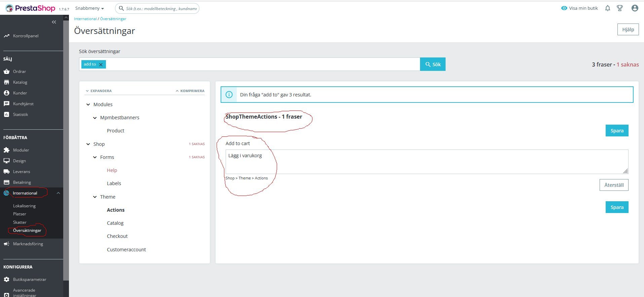This screenshot has height=297, width=644.
Task: Remove the 'add to' search tag
Action: pyautogui.click(x=101, y=65)
